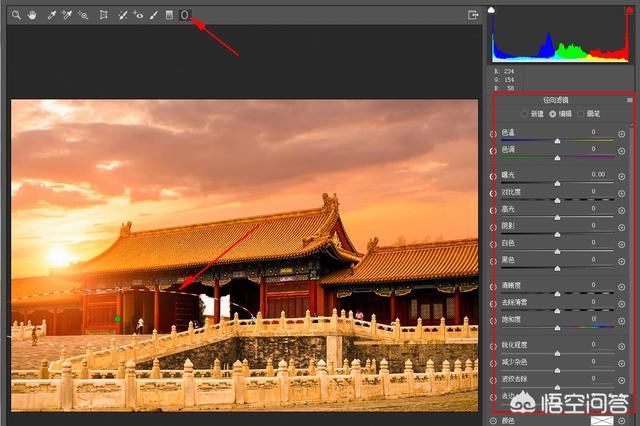Increase 锐化程度 with its plus icon
Viewport: 640px width, 426px height.
pyautogui.click(x=621, y=346)
